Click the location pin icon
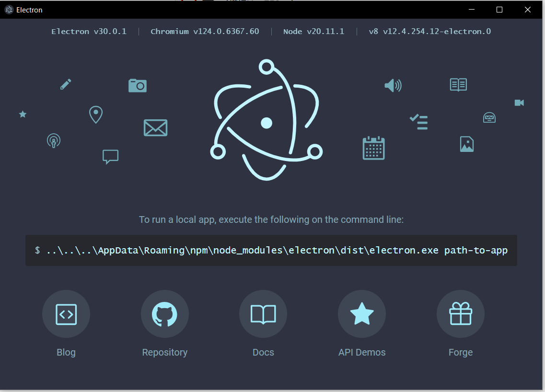The image size is (545, 392). click(x=95, y=115)
